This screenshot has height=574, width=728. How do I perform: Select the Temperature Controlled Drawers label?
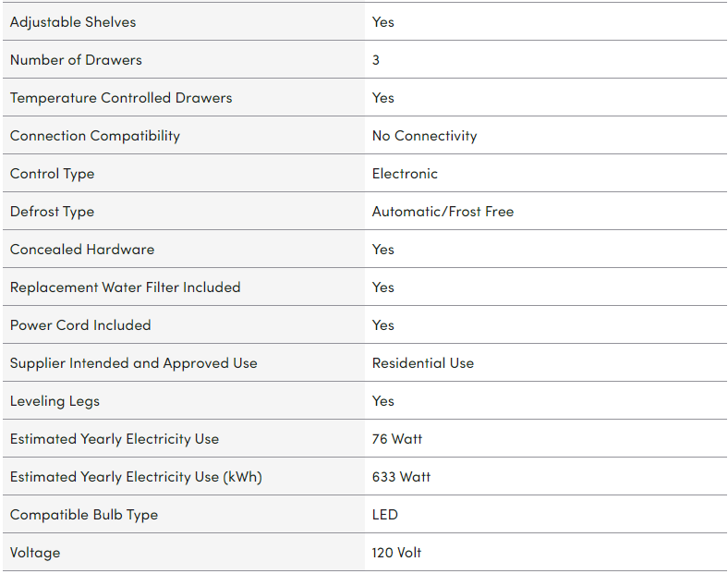click(x=121, y=97)
